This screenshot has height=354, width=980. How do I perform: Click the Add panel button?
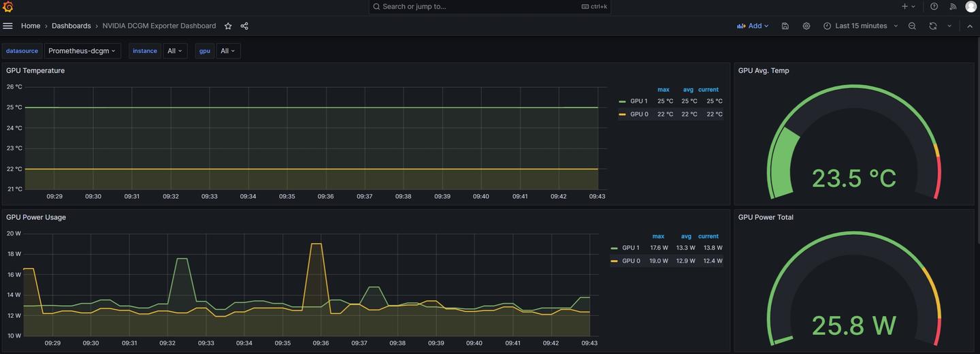(753, 26)
